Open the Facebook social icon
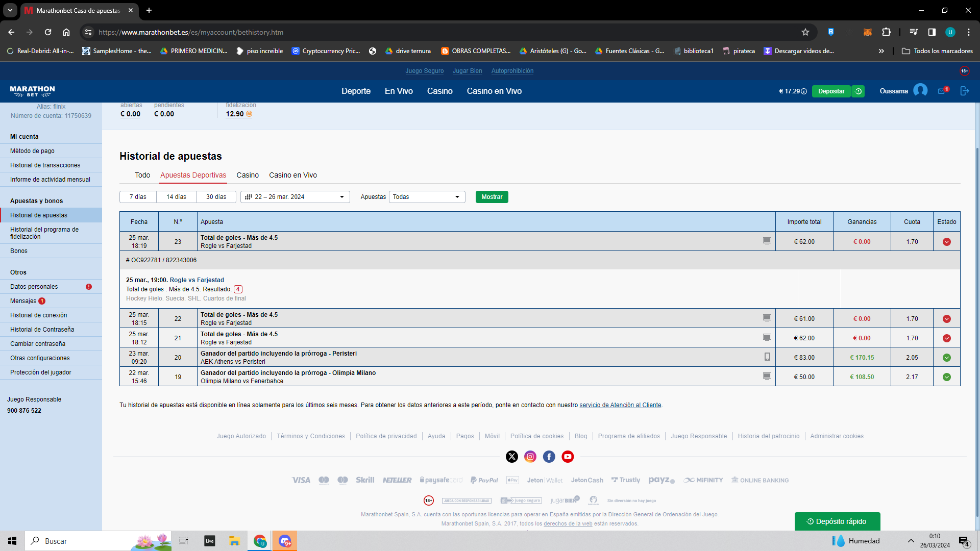This screenshot has width=980, height=551. pos(549,457)
